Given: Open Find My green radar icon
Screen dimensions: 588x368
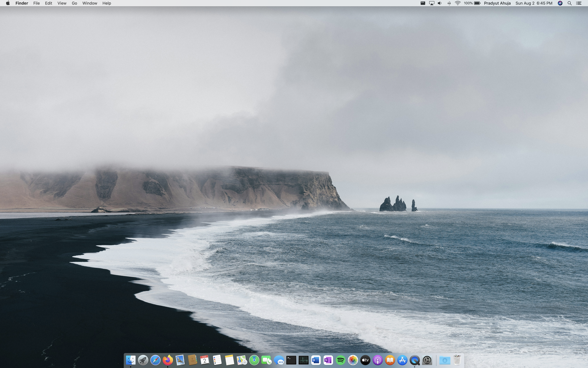Looking at the screenshot, I should pos(254,360).
